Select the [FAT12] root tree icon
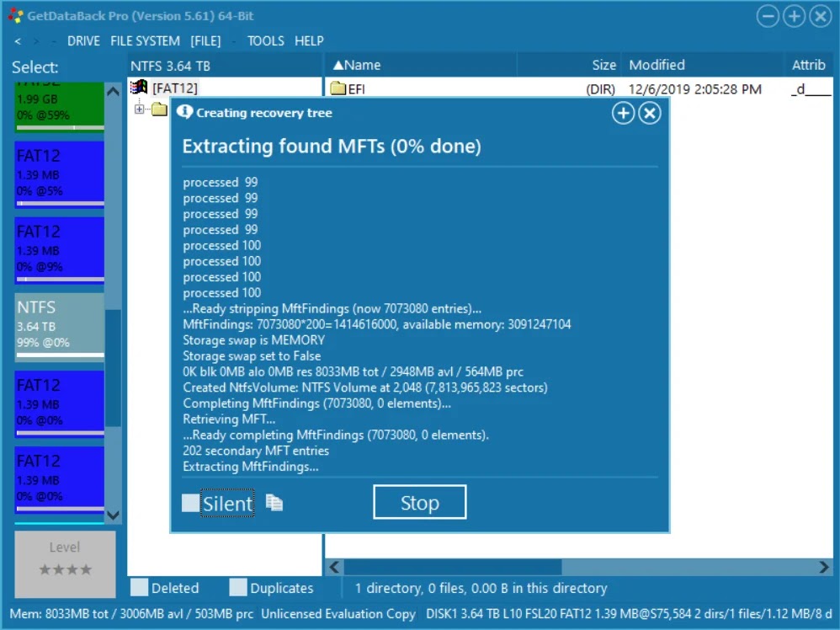840x630 pixels. tap(139, 87)
